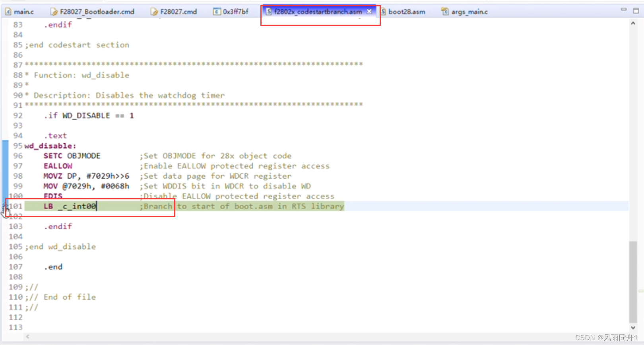Click the 'EDIS' instruction

(x=53, y=196)
